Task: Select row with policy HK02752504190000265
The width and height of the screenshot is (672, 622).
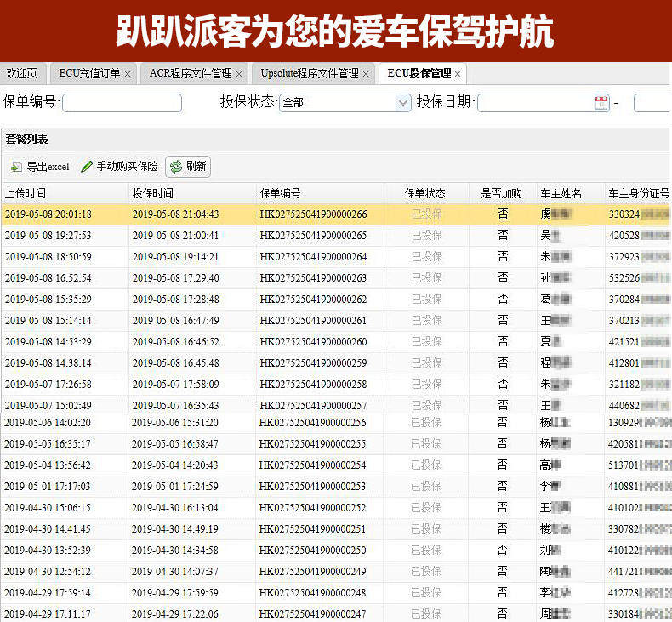Action: click(336, 236)
